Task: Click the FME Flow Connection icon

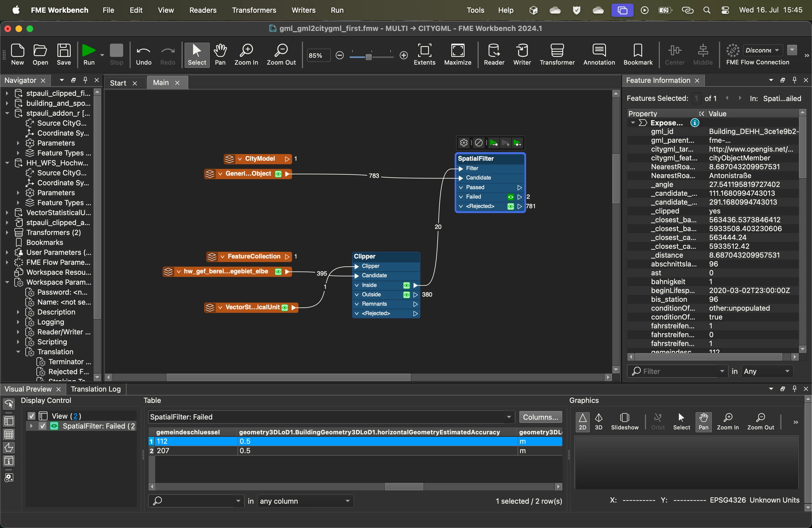Action: coord(732,51)
